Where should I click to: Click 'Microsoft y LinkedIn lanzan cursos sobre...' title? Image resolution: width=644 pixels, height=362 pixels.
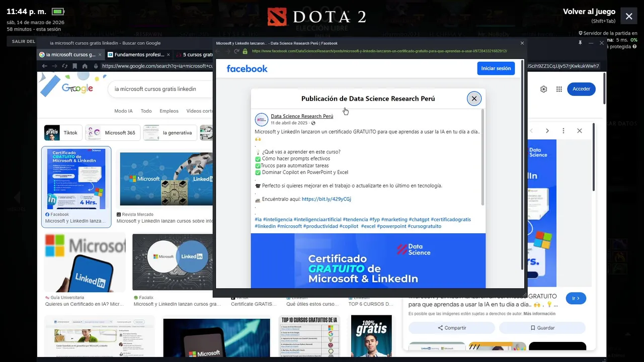165,221
